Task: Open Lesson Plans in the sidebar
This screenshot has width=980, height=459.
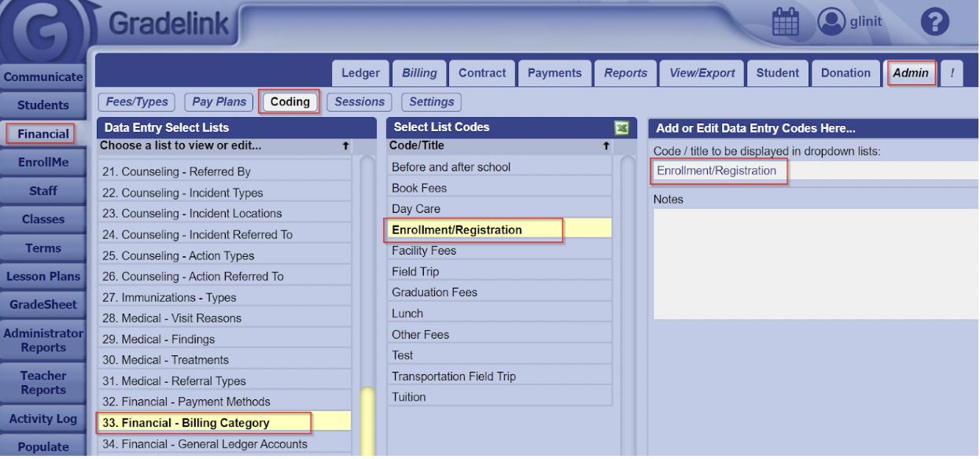Action: click(42, 277)
